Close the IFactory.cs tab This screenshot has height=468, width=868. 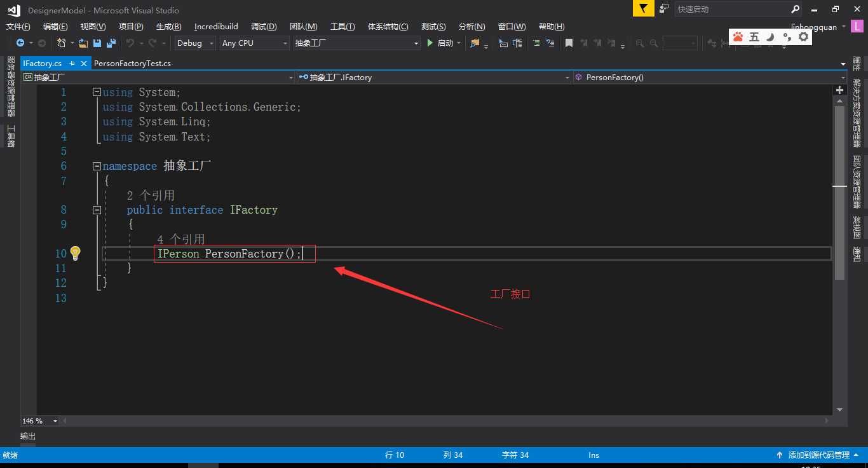click(x=83, y=64)
